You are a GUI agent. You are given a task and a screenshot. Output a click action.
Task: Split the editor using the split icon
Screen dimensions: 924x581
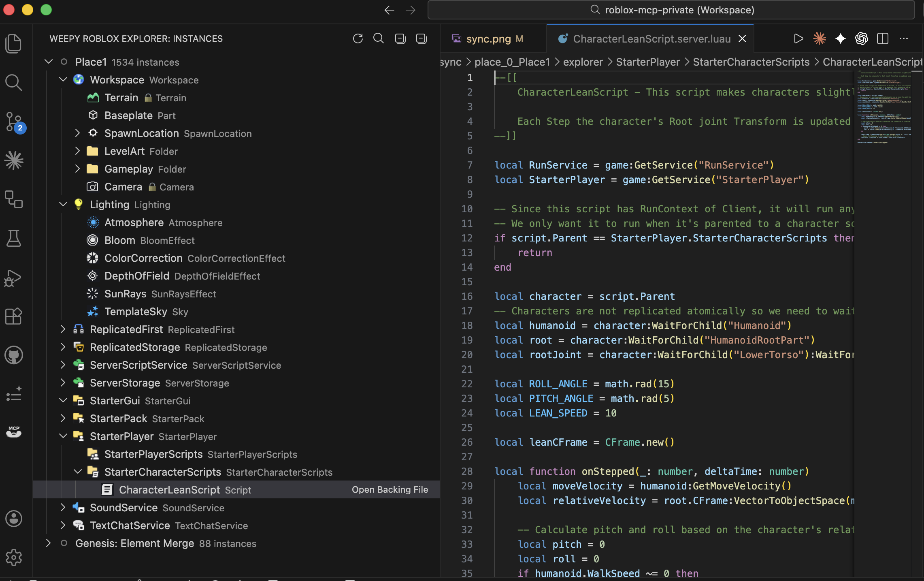pos(882,38)
